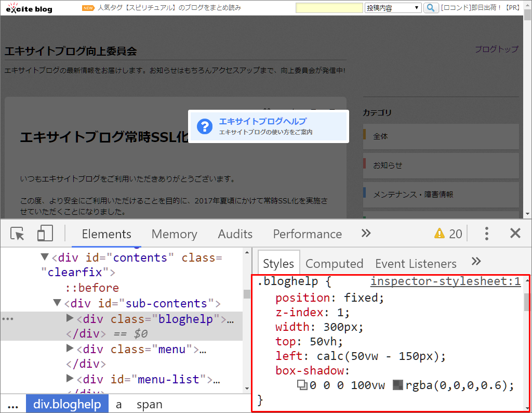The height and width of the screenshot is (413, 532).
Task: Switch to the Memory tab
Action: click(x=175, y=234)
